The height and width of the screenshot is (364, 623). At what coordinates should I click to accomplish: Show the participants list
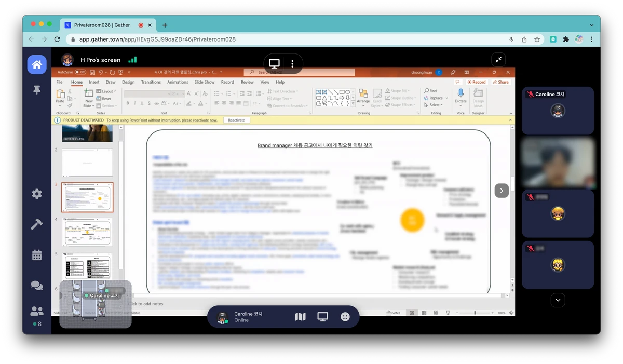(37, 311)
